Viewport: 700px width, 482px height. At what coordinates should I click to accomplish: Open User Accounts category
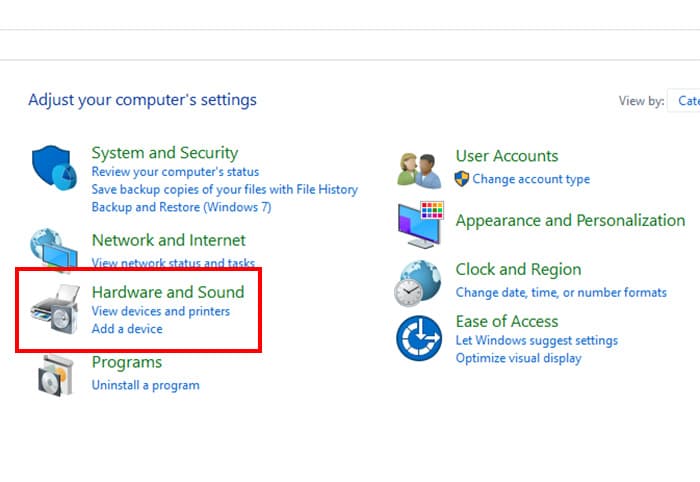click(x=507, y=156)
